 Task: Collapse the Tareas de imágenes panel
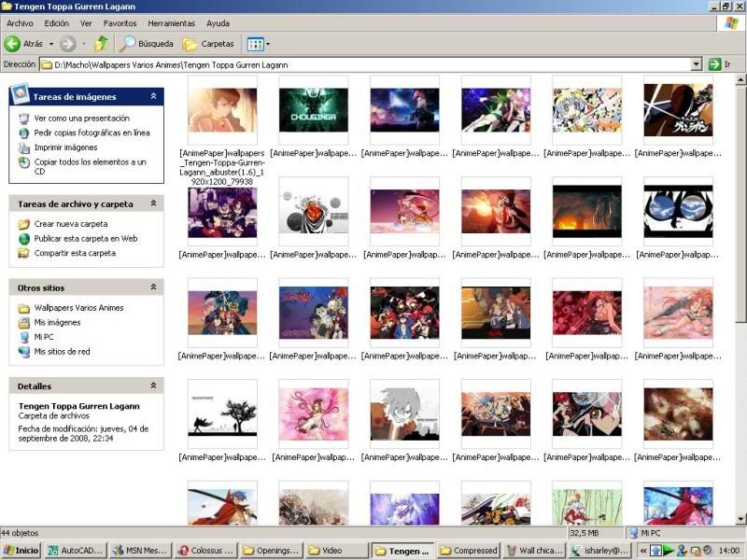[153, 96]
